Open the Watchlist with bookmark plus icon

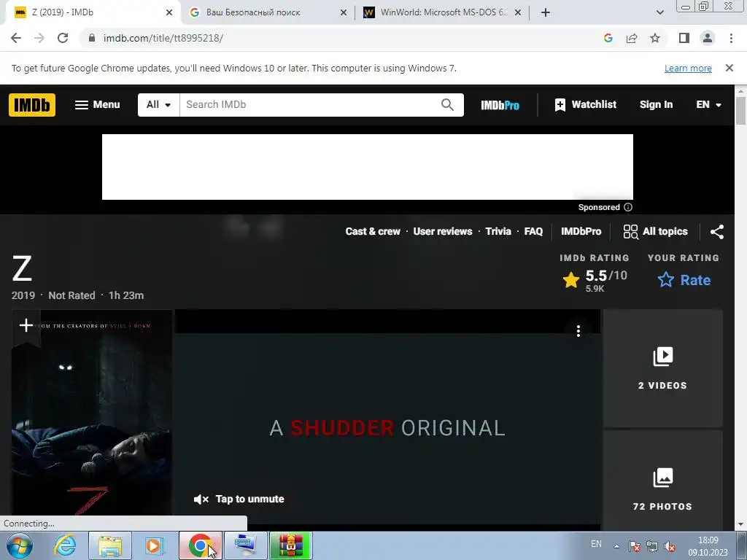(x=586, y=105)
